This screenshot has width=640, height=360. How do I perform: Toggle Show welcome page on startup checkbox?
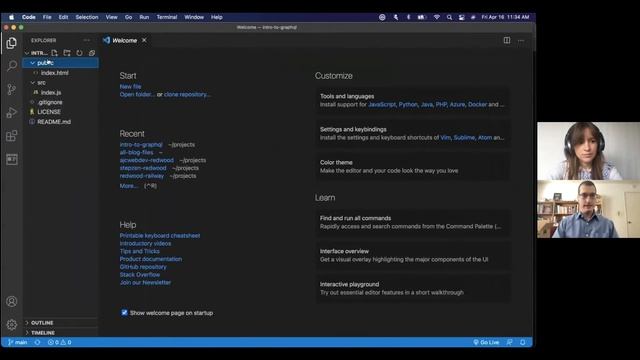(124, 313)
